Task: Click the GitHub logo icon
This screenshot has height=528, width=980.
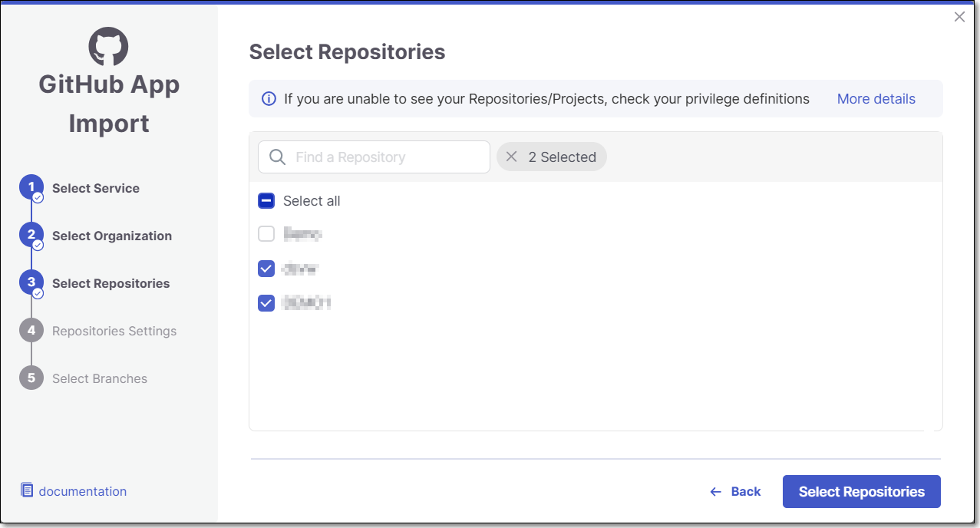Action: [x=108, y=46]
